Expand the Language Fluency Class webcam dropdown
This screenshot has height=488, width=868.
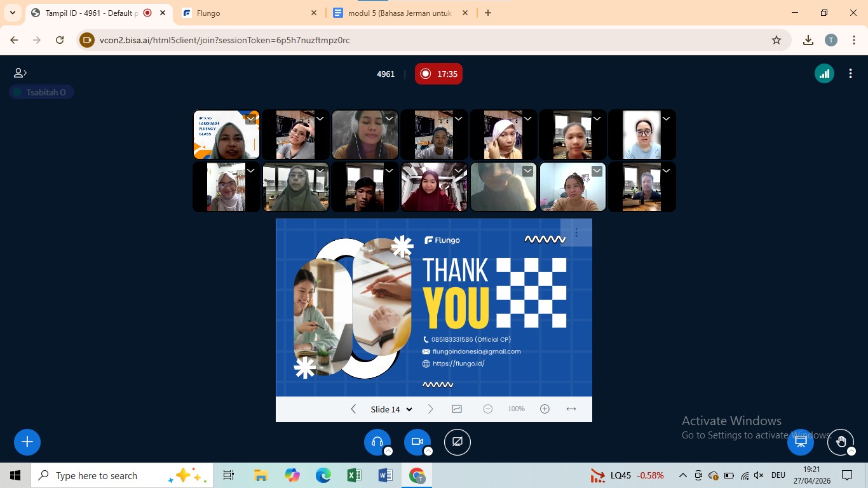tap(251, 119)
